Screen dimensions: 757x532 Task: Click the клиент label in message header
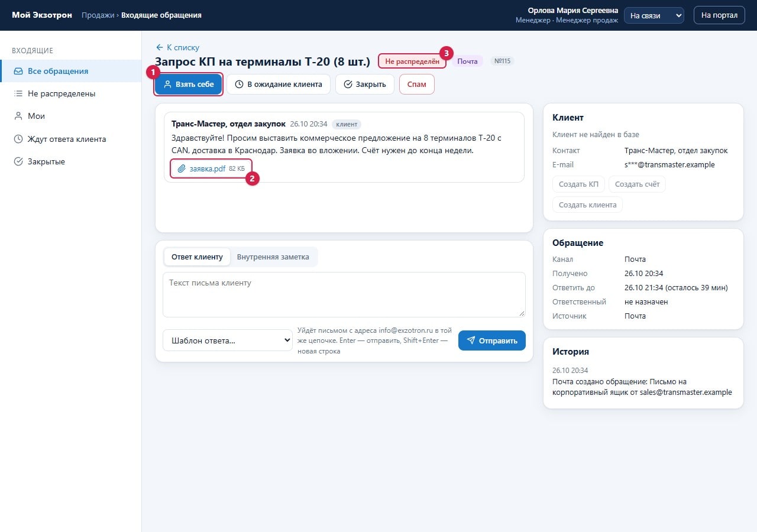point(347,124)
